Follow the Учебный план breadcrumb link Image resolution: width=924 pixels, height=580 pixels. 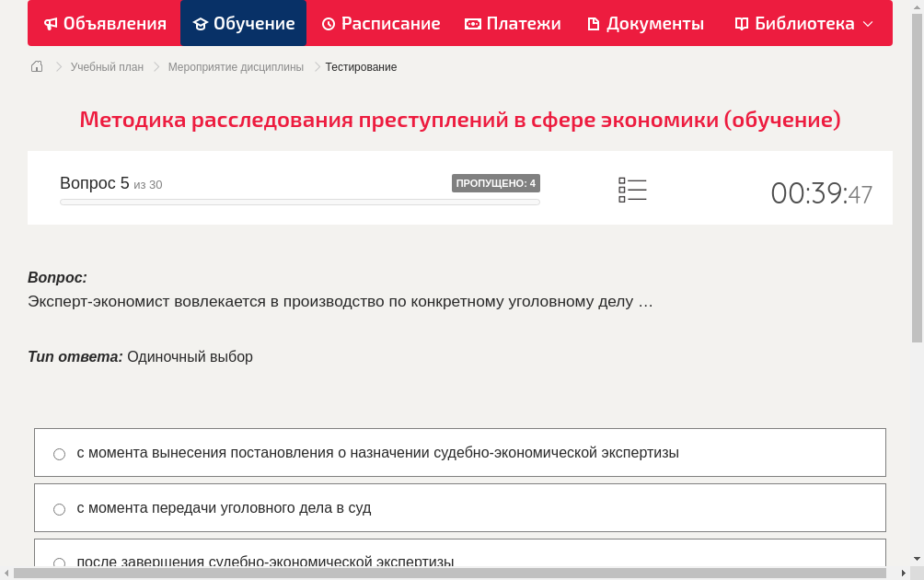[106, 66]
